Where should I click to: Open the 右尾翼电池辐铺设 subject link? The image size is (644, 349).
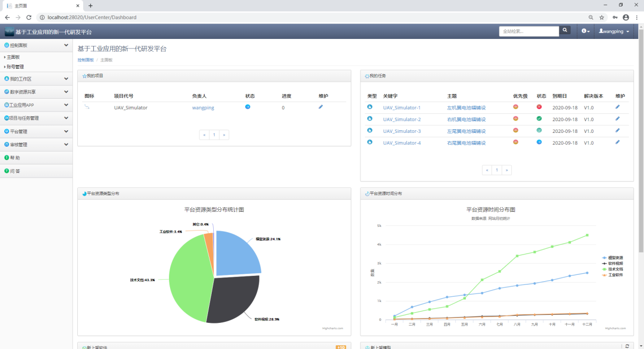coord(466,143)
